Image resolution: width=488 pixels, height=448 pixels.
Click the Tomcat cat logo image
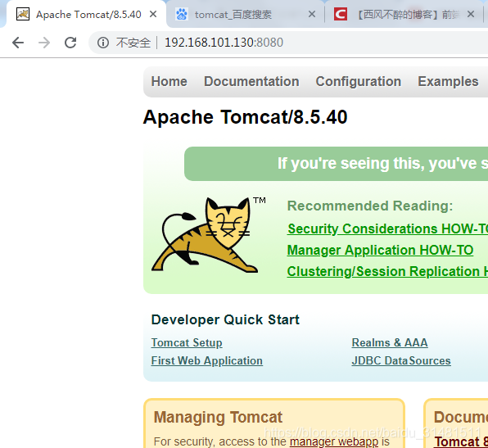(x=205, y=235)
